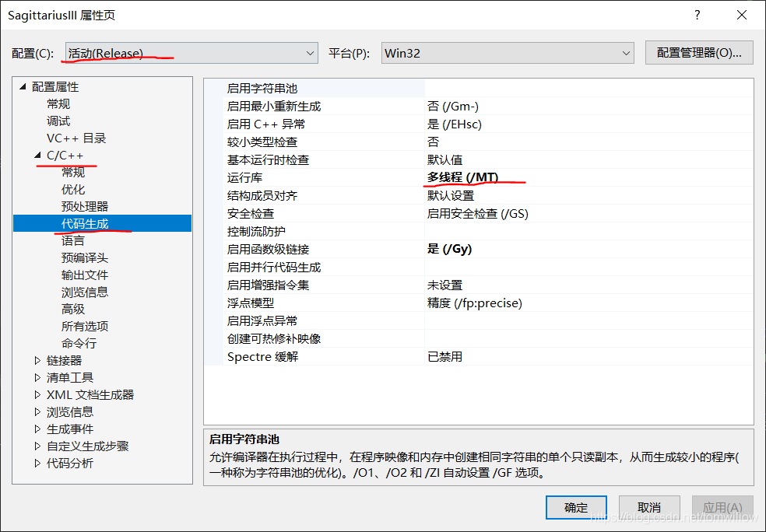Select the 启用字符串池 property row
Image resolution: width=766 pixels, height=532 pixels.
tap(479, 89)
